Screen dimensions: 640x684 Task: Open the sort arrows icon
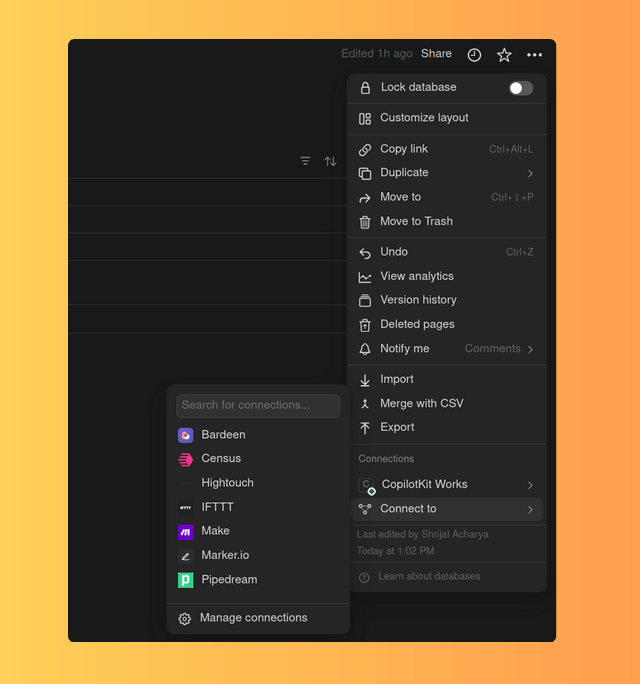pyautogui.click(x=330, y=161)
